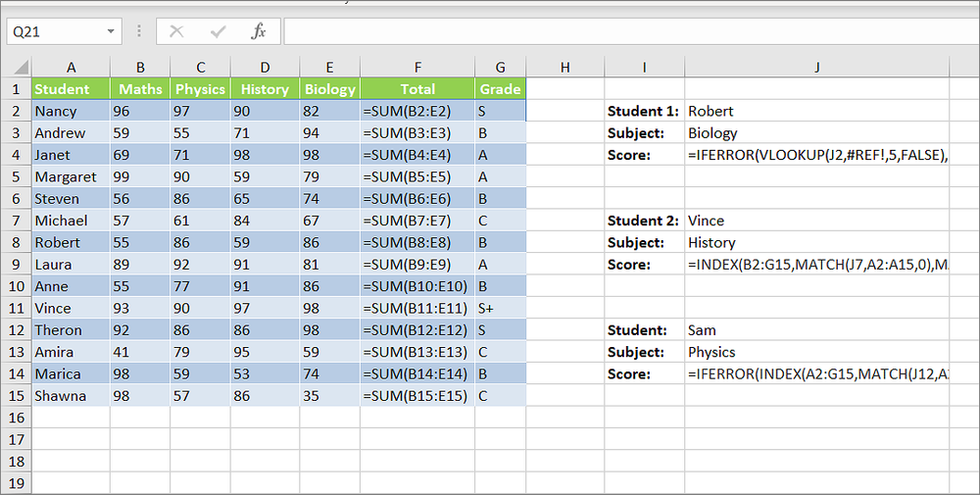Select column A header
The width and height of the screenshot is (980, 495).
71,68
